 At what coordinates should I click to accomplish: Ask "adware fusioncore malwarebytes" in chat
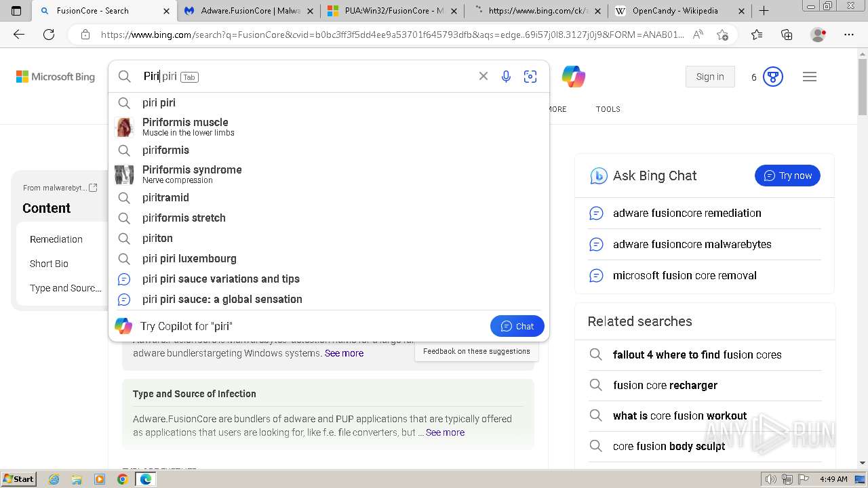coord(705,245)
